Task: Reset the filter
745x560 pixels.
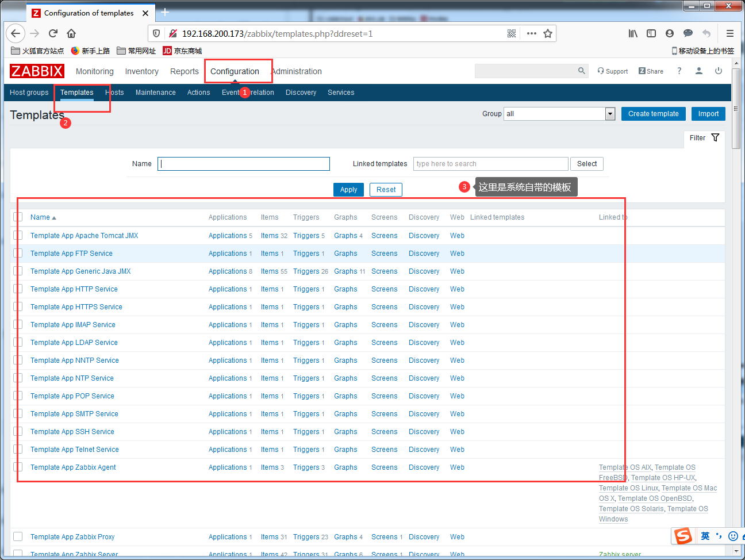Action: [x=386, y=190]
